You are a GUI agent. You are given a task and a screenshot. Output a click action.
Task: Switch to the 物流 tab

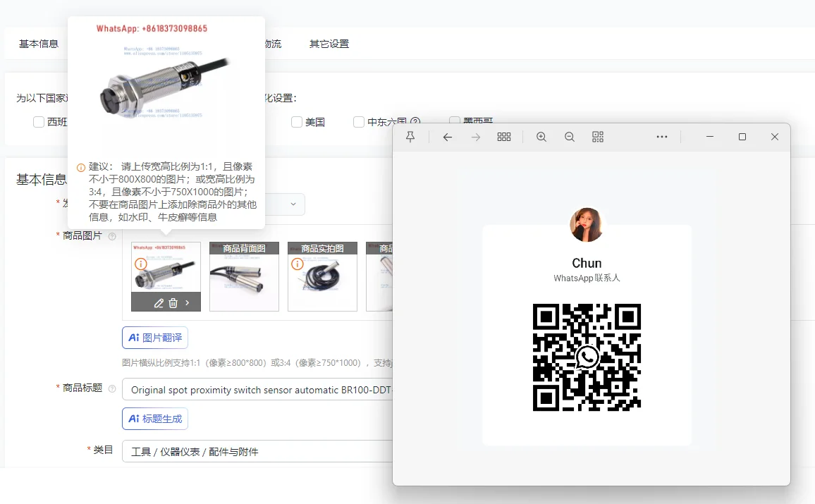coord(274,44)
